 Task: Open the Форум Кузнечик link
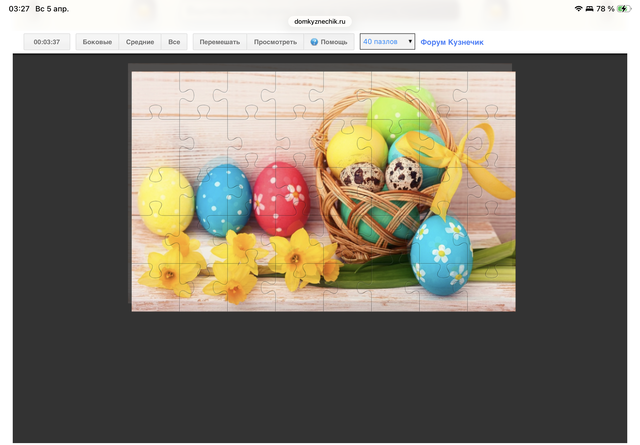[x=452, y=42]
